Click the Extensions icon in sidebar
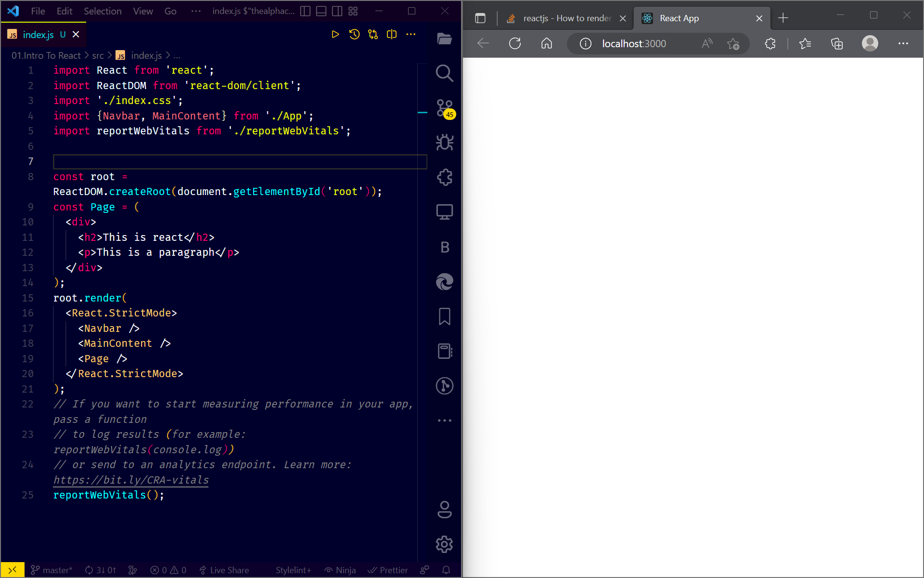The width and height of the screenshot is (924, 578). (444, 177)
